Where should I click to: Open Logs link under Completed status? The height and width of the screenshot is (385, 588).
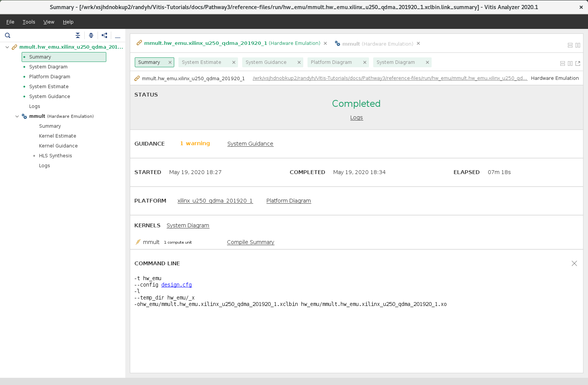click(x=356, y=117)
